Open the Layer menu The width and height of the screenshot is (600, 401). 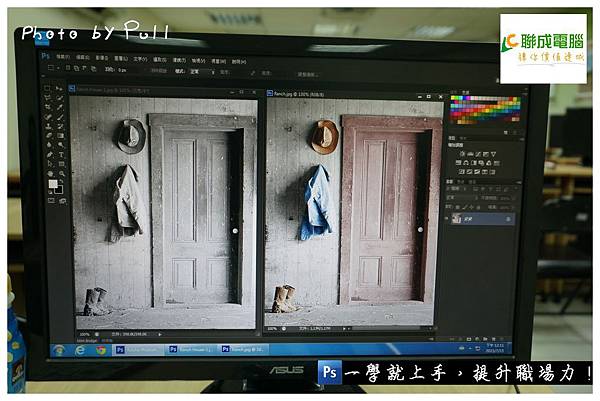[x=121, y=58]
